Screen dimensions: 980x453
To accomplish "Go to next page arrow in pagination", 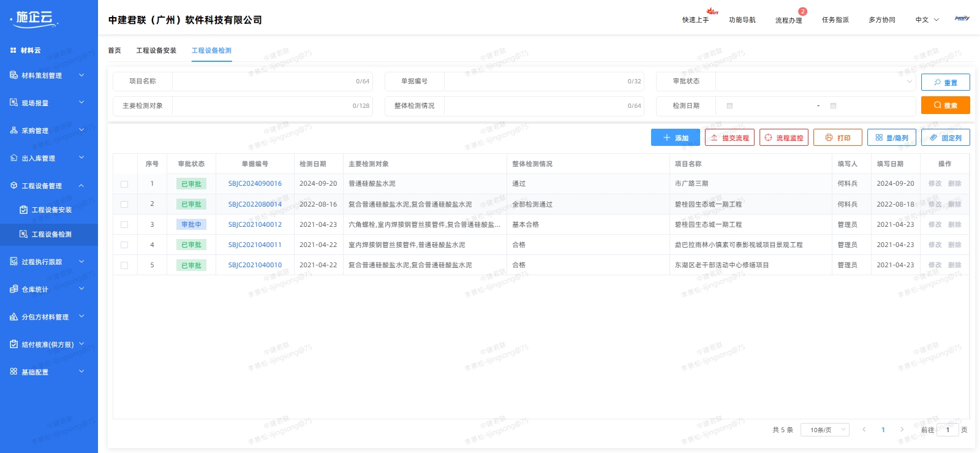I will (x=902, y=430).
